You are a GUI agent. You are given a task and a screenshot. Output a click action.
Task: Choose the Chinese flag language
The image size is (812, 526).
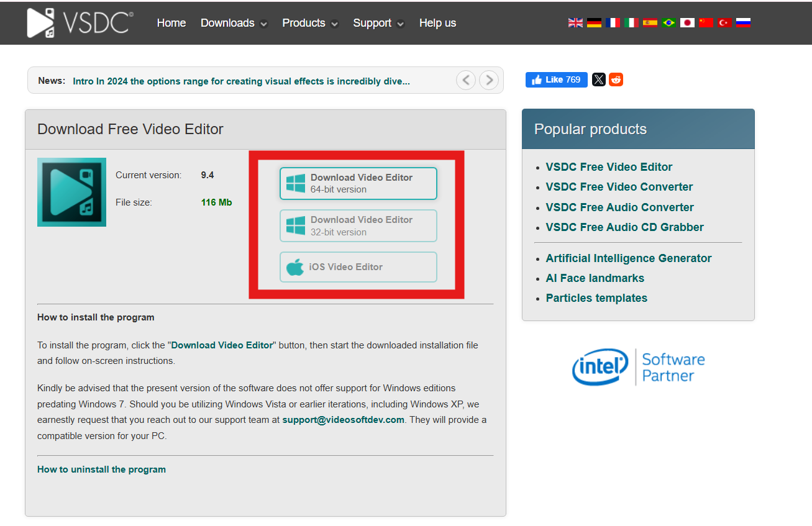tap(706, 22)
